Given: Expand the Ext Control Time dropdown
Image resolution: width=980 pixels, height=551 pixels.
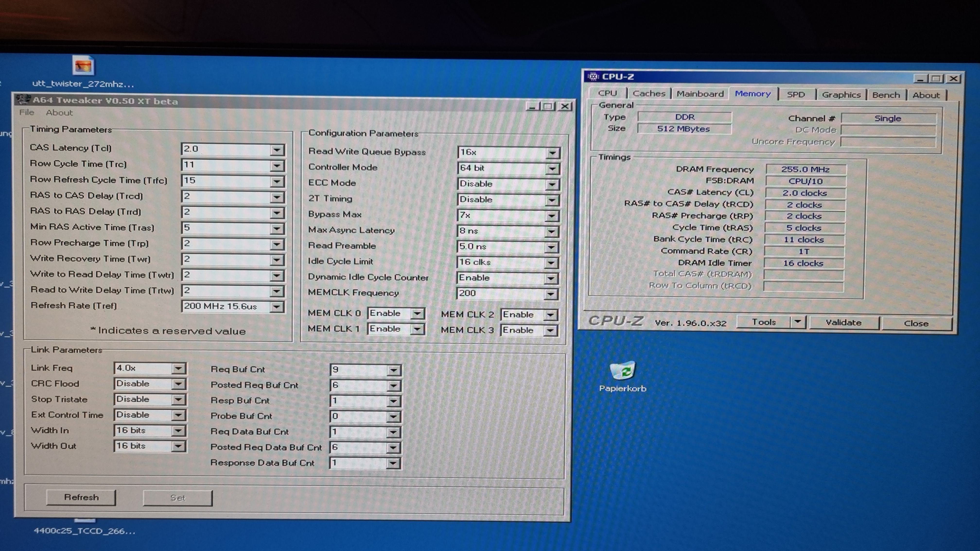Looking at the screenshot, I should (178, 415).
